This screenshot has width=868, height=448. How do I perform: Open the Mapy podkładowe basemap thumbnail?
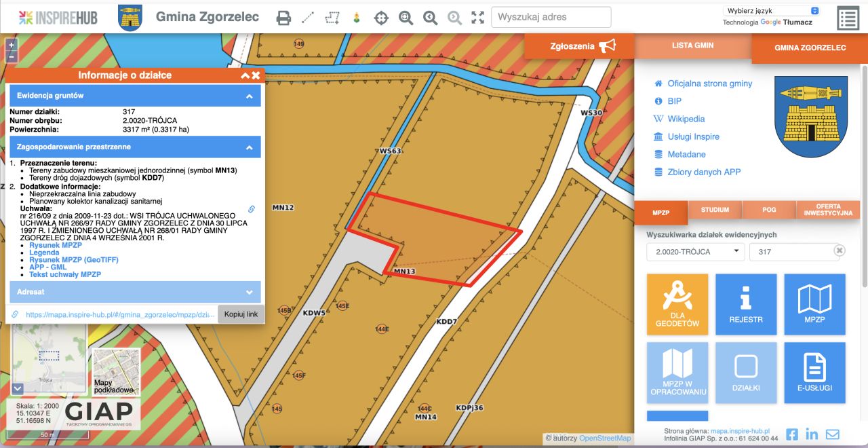click(115, 372)
